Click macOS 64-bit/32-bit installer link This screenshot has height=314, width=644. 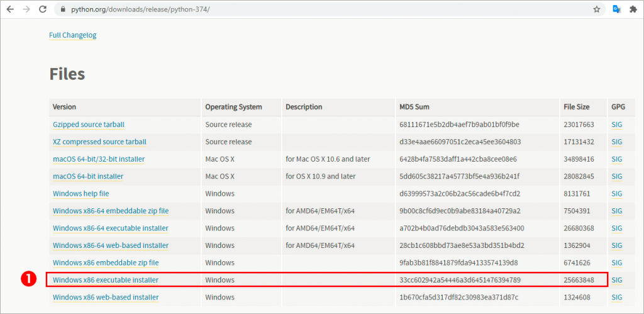pyautogui.click(x=99, y=159)
